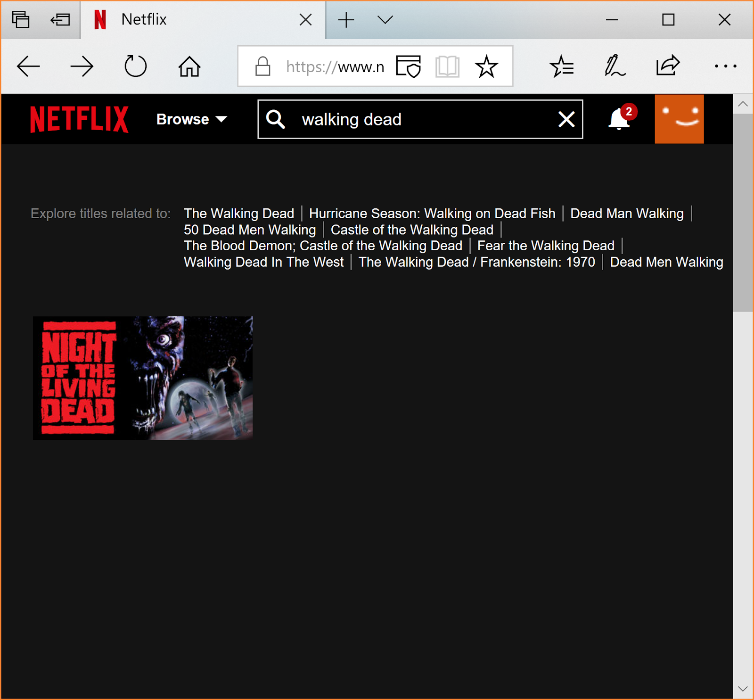Open the Edge favorites hub

[x=561, y=66]
